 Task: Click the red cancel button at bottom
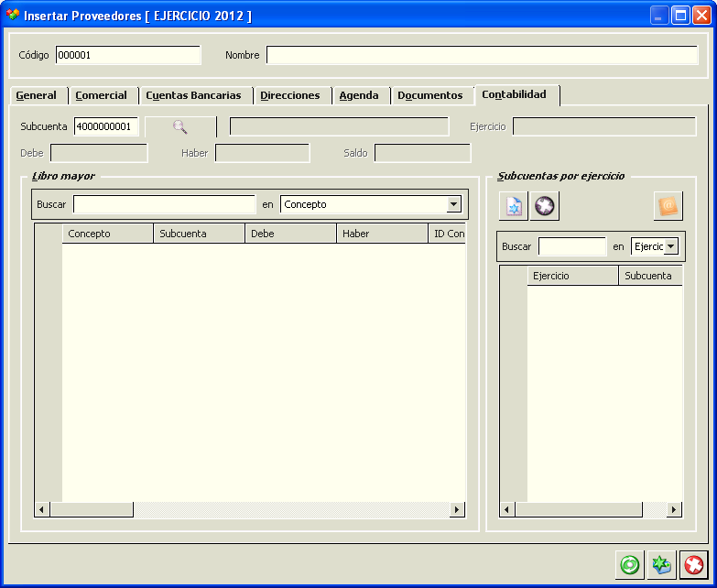[694, 565]
